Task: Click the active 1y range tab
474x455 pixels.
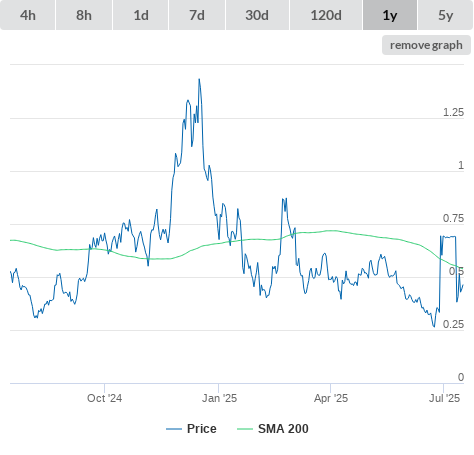Action: pyautogui.click(x=390, y=15)
